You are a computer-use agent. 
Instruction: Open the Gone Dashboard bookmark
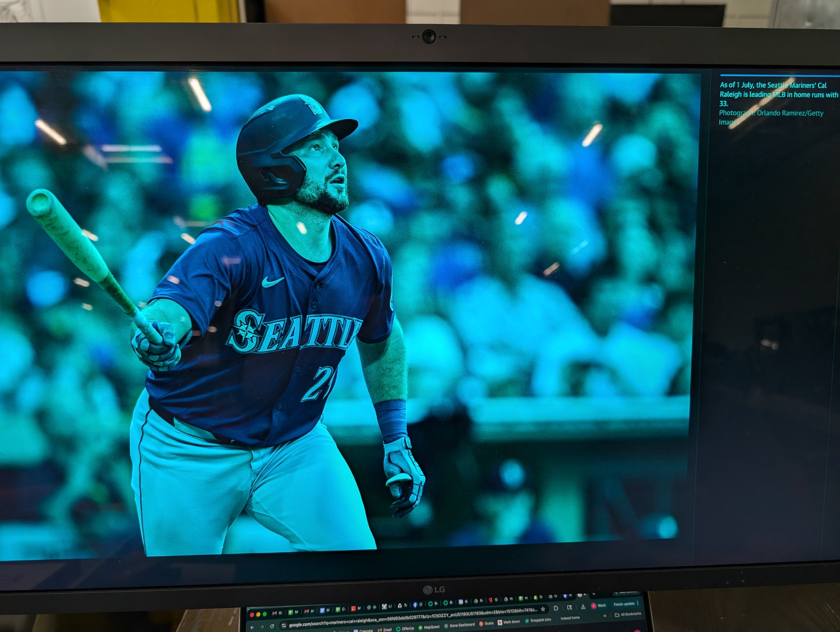[x=459, y=625]
